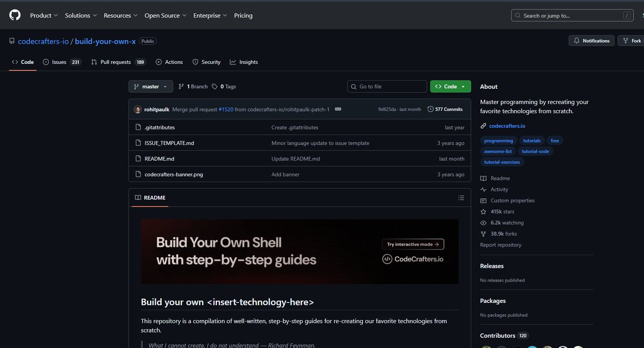Open the Minor language update commit message
Screen dimensions: 644x348
click(x=320, y=143)
